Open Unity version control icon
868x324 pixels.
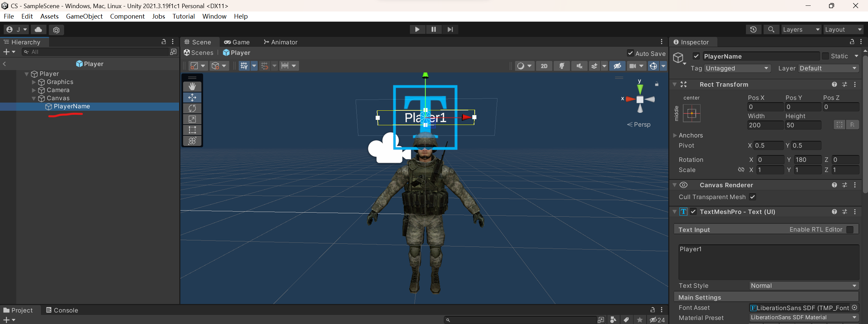56,30
